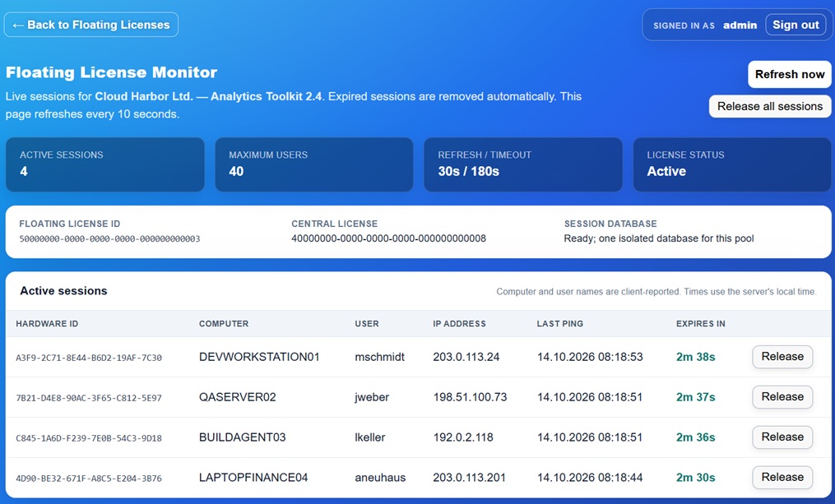This screenshot has height=504, width=835.
Task: Click computer name QASERVER02
Action: point(238,397)
